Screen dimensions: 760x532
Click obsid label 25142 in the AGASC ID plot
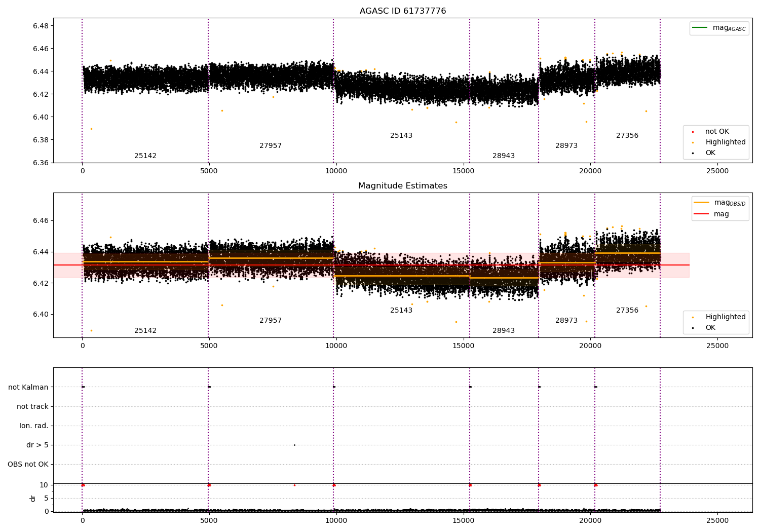pos(145,156)
